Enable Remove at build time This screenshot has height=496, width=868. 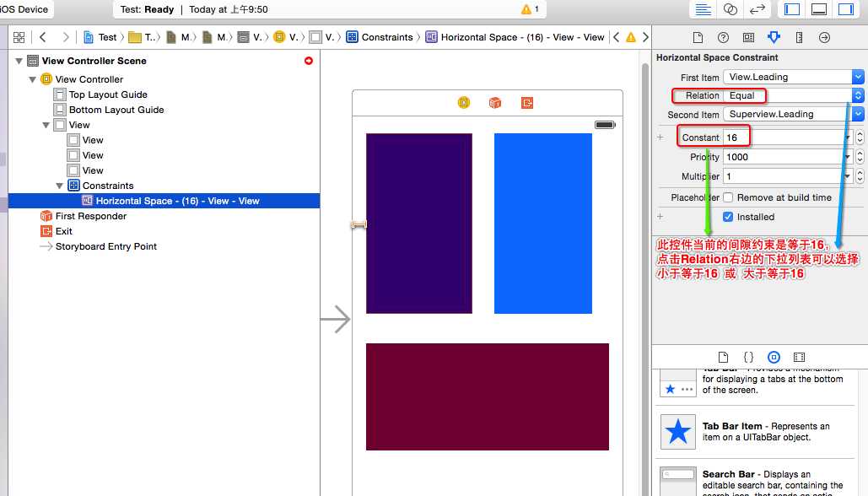pyautogui.click(x=729, y=197)
